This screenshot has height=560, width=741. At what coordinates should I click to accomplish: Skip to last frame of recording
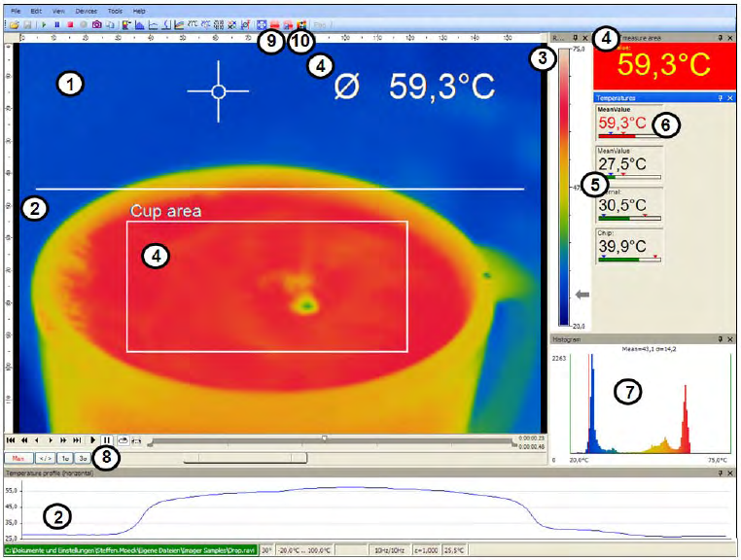[77, 440]
